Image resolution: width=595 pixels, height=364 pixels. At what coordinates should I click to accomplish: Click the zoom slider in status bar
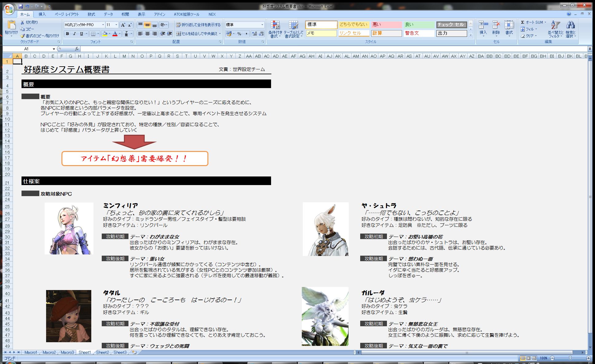point(570,358)
